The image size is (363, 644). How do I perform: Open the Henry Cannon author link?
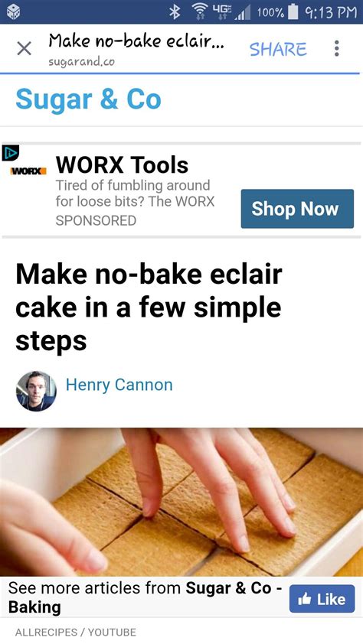[119, 385]
